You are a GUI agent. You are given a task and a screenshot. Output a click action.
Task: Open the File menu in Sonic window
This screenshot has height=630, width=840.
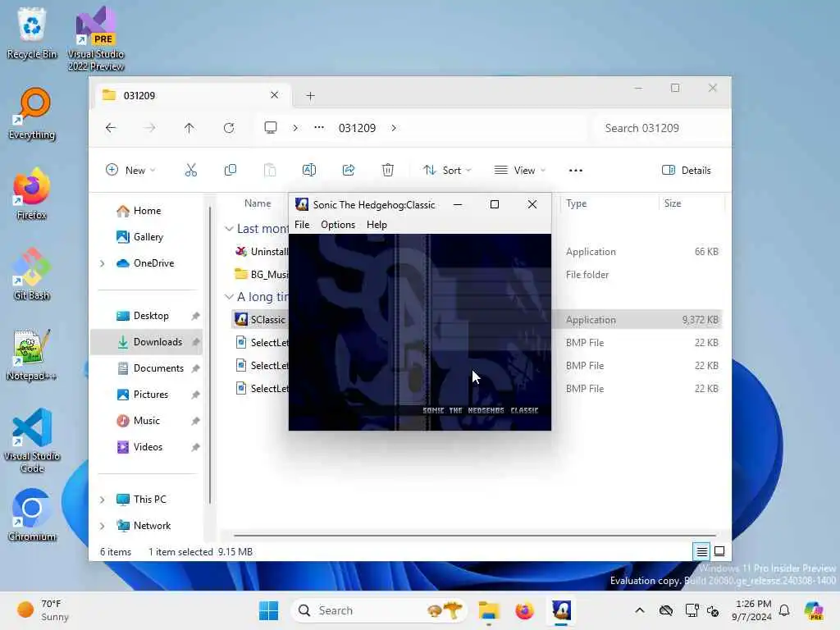302,225
